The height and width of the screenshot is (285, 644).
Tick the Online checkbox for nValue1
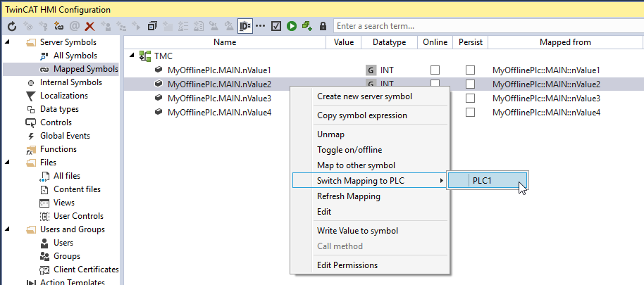435,70
